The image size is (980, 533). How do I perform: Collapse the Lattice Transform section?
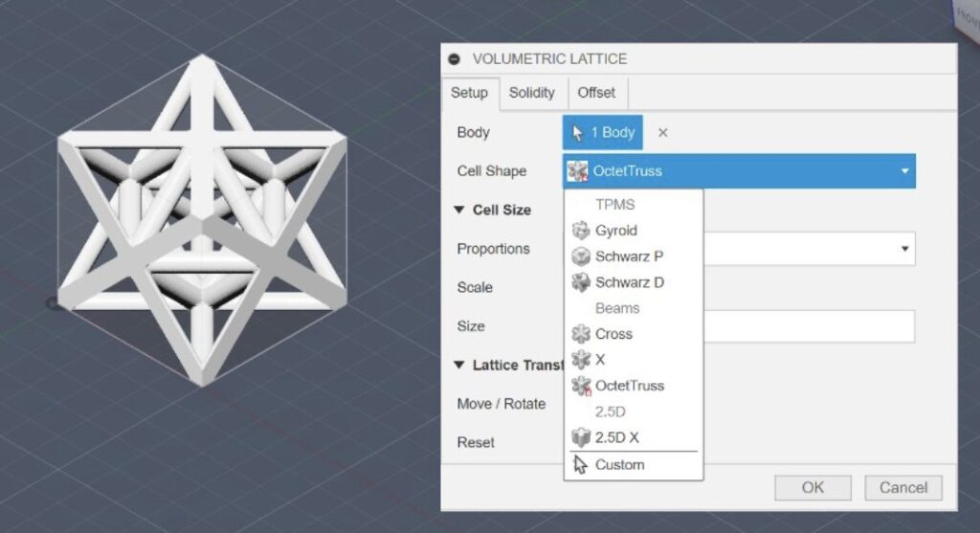[x=458, y=365]
